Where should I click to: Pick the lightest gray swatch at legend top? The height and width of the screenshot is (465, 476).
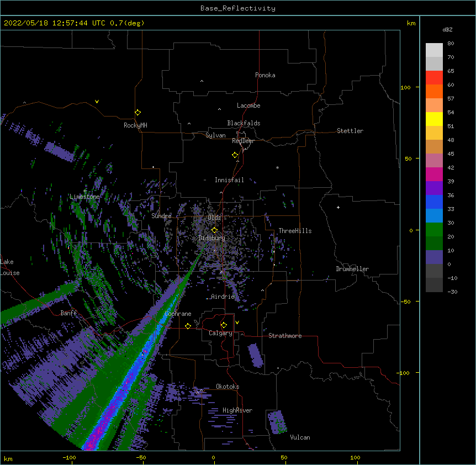tap(434, 50)
